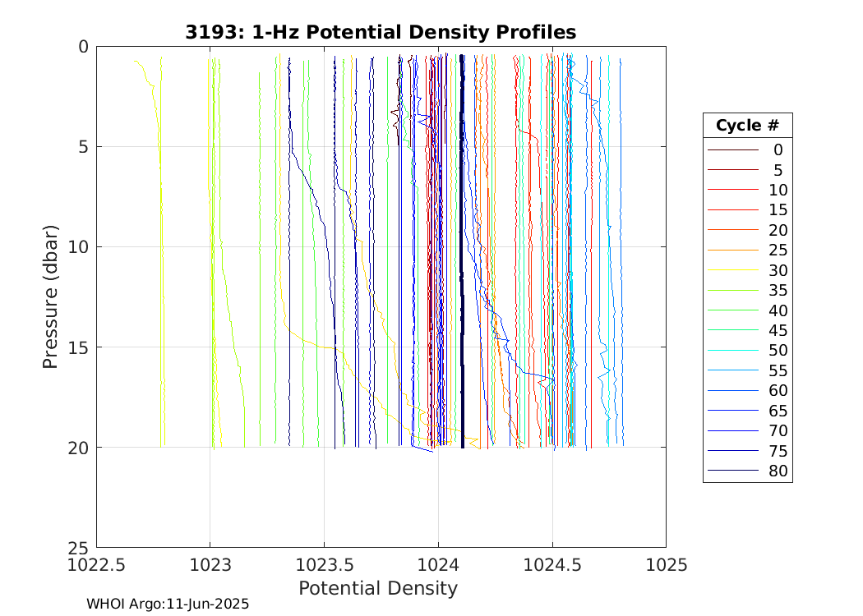Click x-axis tick label 1024.5
Viewport: 863px width, 616px height.
[x=552, y=564]
